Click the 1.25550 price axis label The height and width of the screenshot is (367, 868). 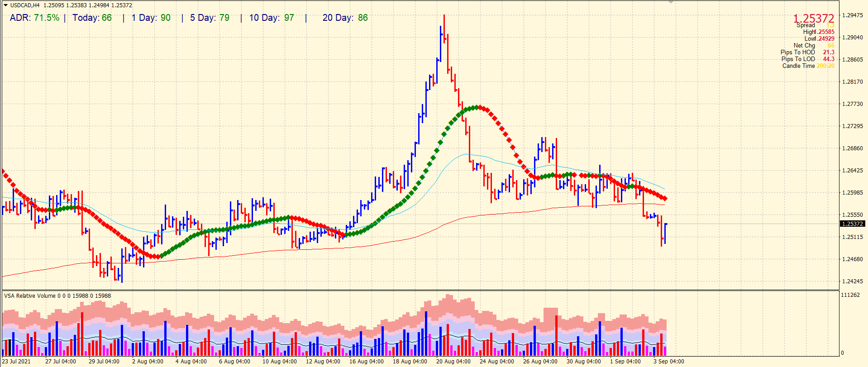coord(852,215)
